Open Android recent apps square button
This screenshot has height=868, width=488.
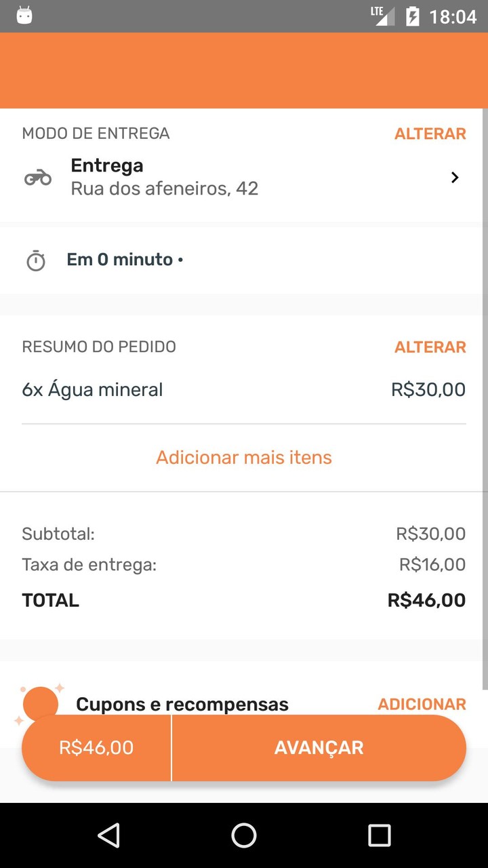click(x=380, y=835)
